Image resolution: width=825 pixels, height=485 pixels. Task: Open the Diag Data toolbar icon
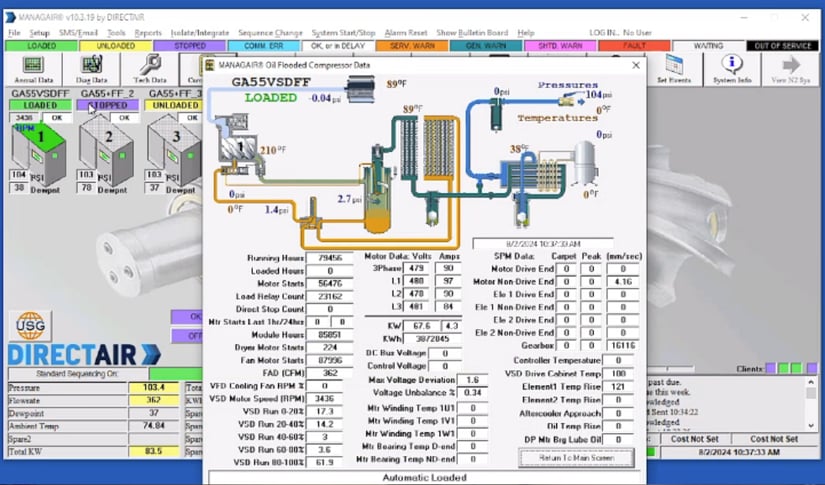pyautogui.click(x=92, y=69)
